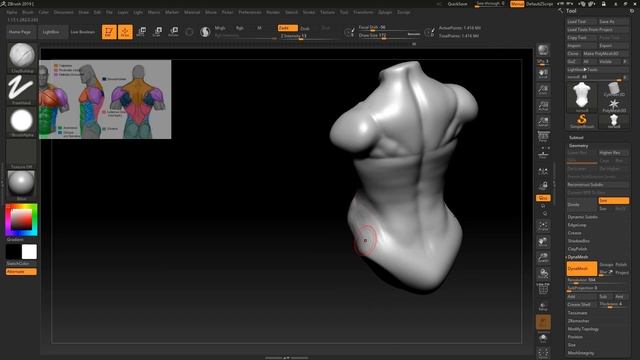Open the Document menu
The image size is (640, 360).
(64, 12)
